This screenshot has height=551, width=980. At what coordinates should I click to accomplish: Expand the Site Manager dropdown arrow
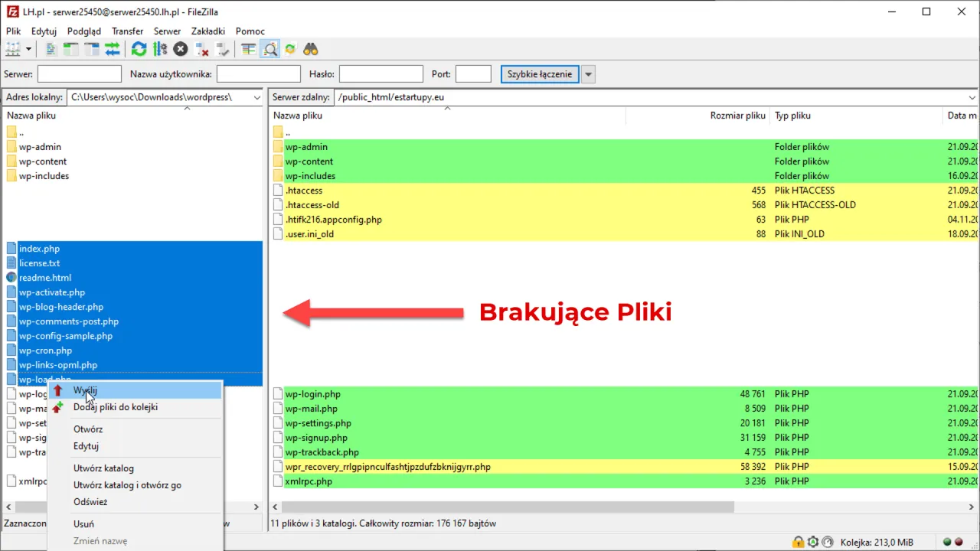[28, 49]
